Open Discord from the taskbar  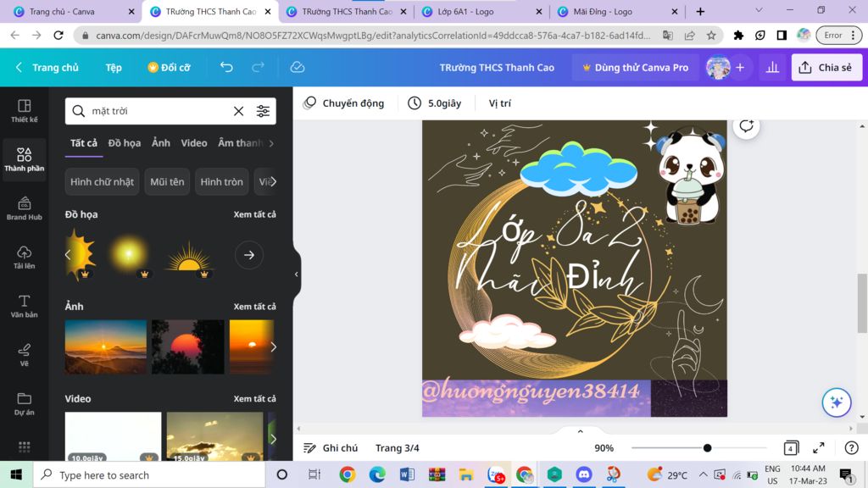coord(584,474)
